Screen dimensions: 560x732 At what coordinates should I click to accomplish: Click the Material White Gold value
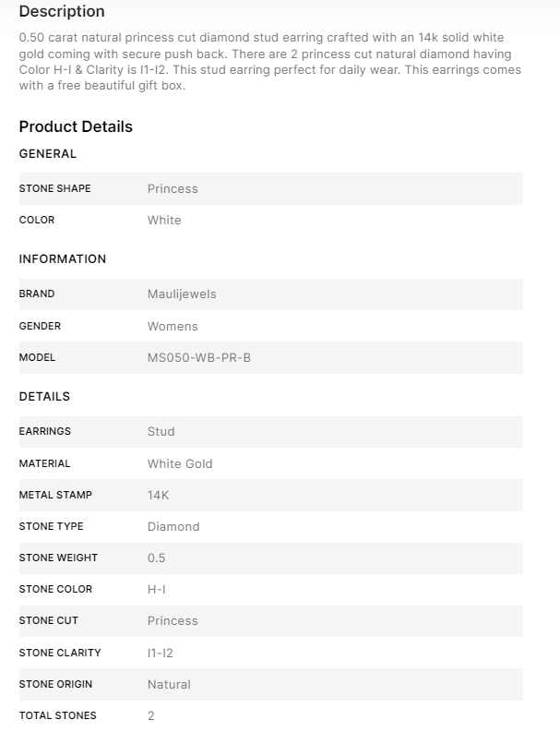tap(180, 463)
